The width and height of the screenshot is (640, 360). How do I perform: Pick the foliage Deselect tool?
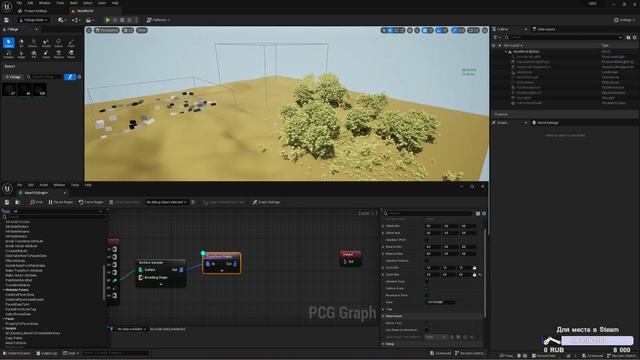coord(33,42)
